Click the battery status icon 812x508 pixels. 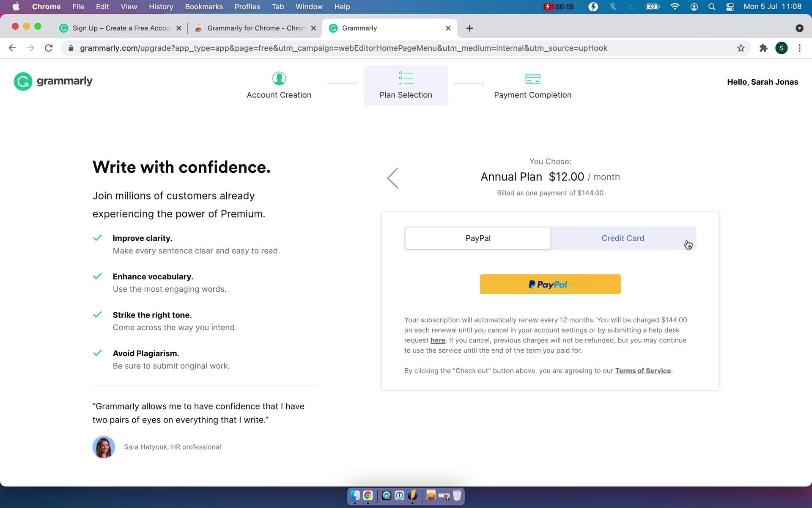click(653, 7)
